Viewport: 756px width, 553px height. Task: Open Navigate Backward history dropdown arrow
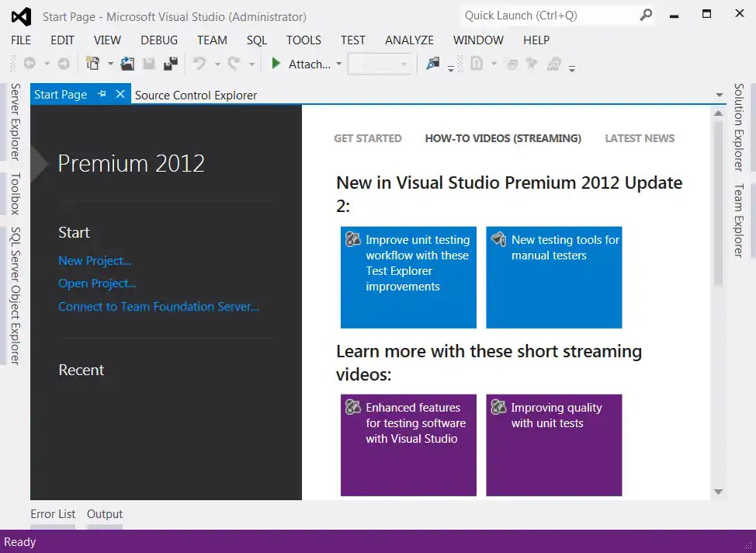[x=47, y=63]
